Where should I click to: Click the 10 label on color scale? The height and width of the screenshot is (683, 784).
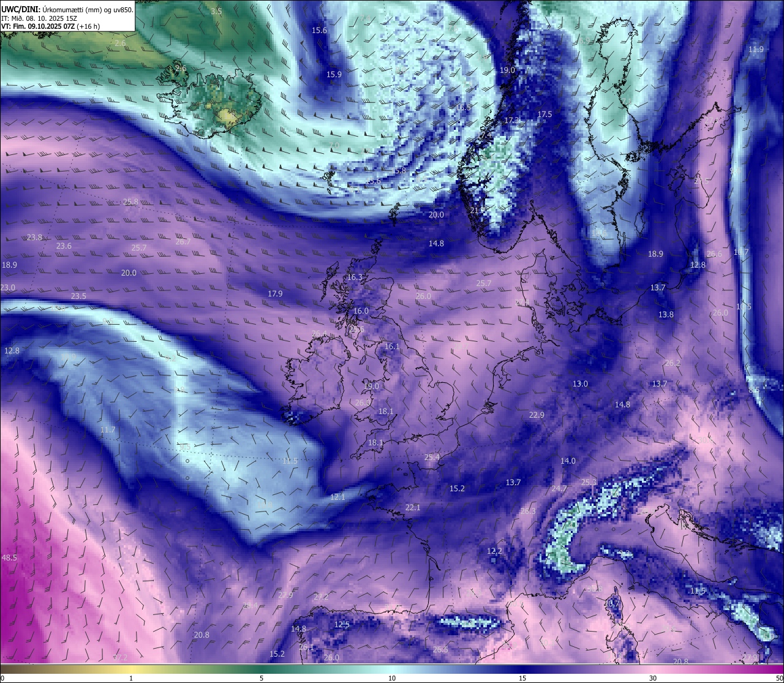tap(392, 678)
